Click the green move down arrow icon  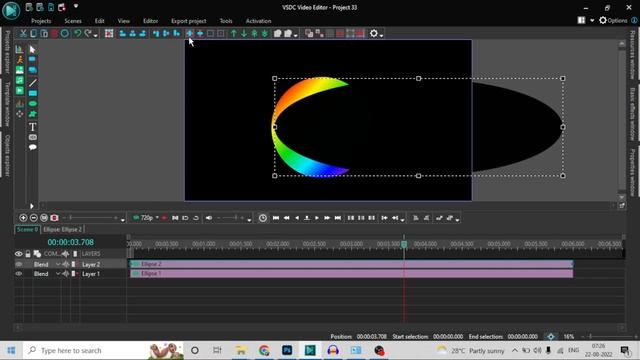[x=244, y=33]
